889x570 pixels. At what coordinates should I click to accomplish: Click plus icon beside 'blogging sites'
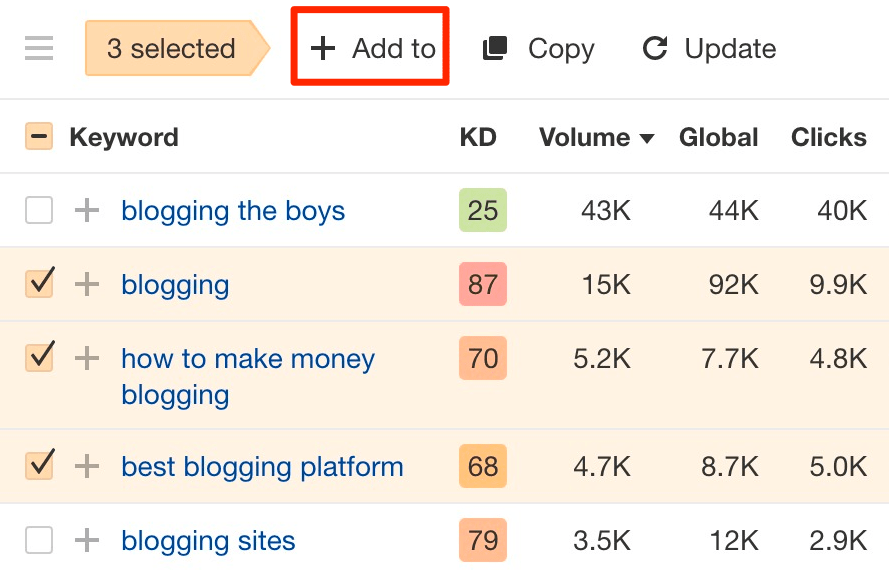point(88,541)
